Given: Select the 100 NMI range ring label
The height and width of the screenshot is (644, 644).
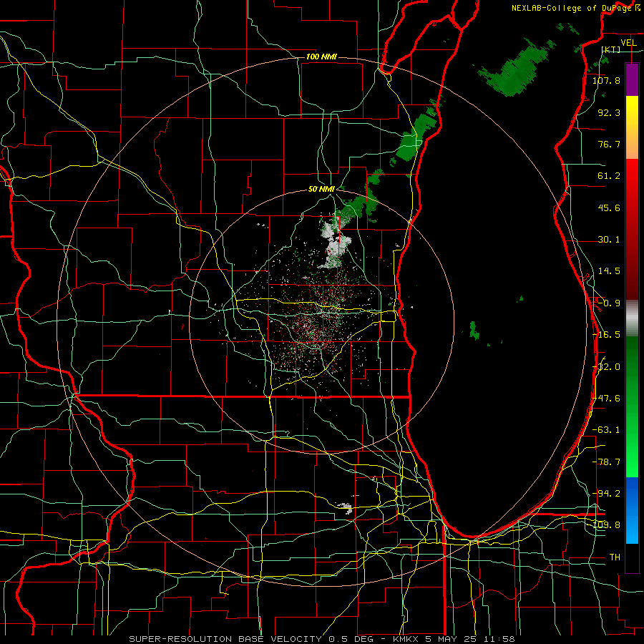Looking at the screenshot, I should tap(321, 57).
